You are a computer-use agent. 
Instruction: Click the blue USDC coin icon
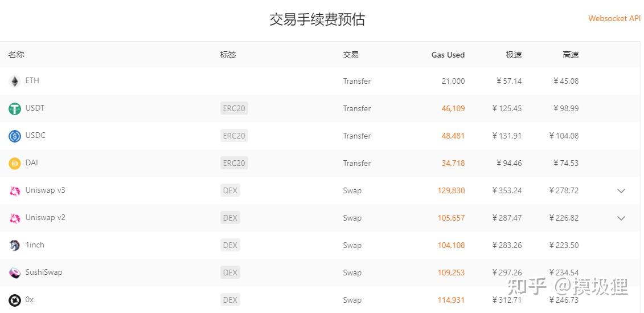(x=15, y=136)
